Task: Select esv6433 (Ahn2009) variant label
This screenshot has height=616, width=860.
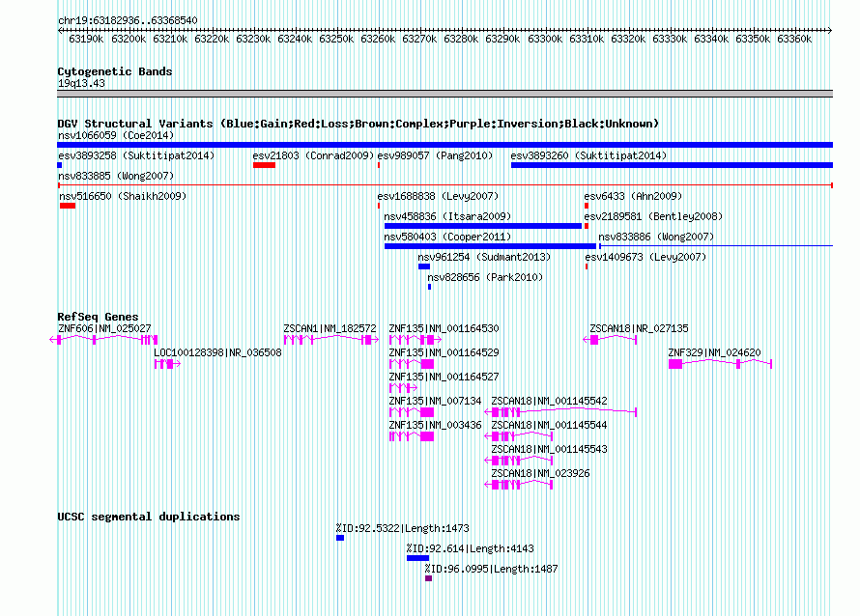Action: point(633,196)
